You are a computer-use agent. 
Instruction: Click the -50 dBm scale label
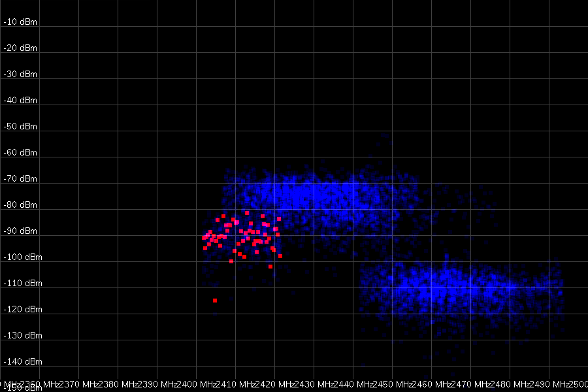pos(22,126)
